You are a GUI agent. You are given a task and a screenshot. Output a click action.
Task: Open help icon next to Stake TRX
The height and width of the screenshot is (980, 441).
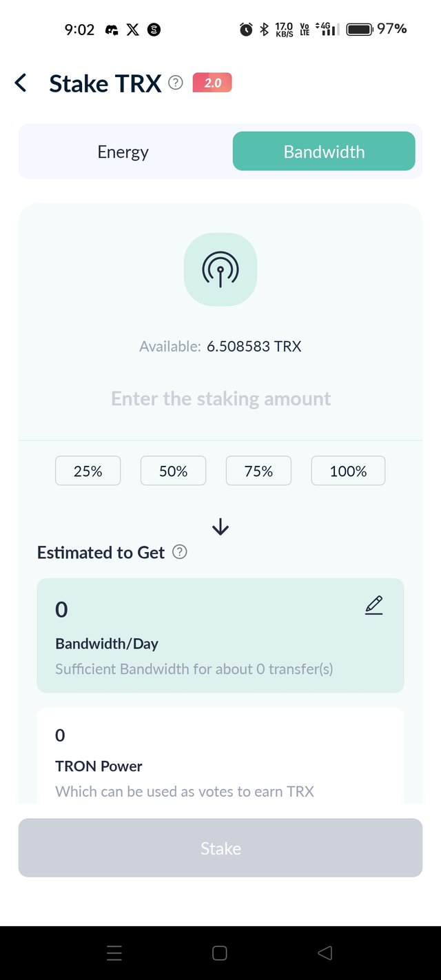click(176, 83)
